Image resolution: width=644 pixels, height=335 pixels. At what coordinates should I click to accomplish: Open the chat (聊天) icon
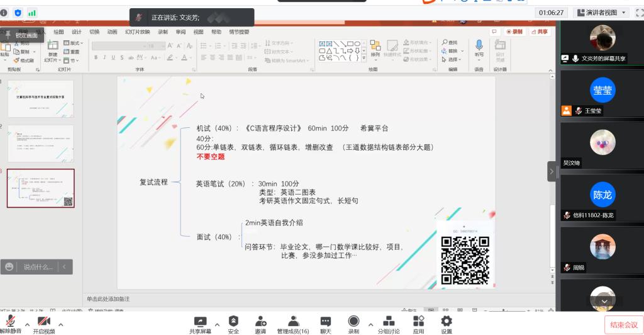point(325,322)
